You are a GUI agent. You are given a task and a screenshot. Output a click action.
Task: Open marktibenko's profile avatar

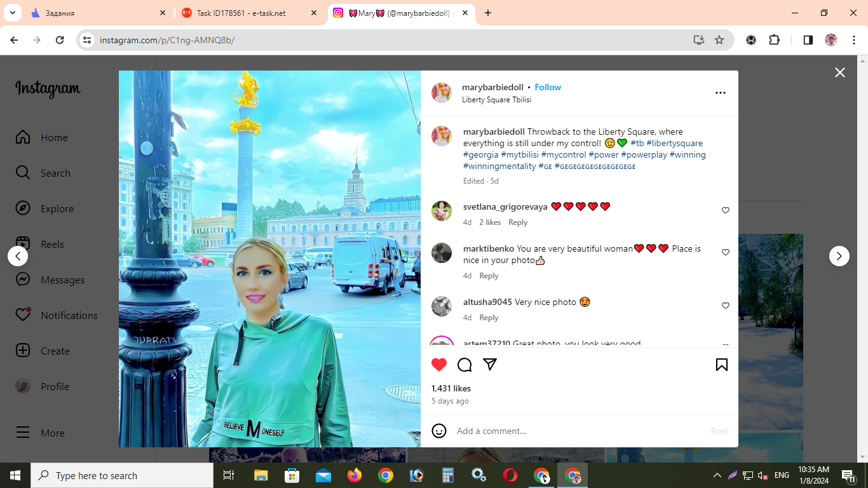tap(442, 253)
